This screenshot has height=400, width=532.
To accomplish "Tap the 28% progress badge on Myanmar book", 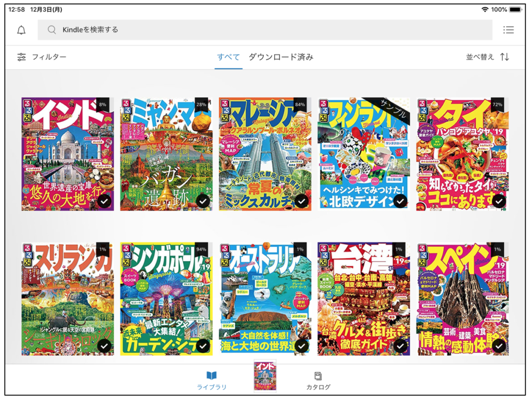I will (201, 104).
